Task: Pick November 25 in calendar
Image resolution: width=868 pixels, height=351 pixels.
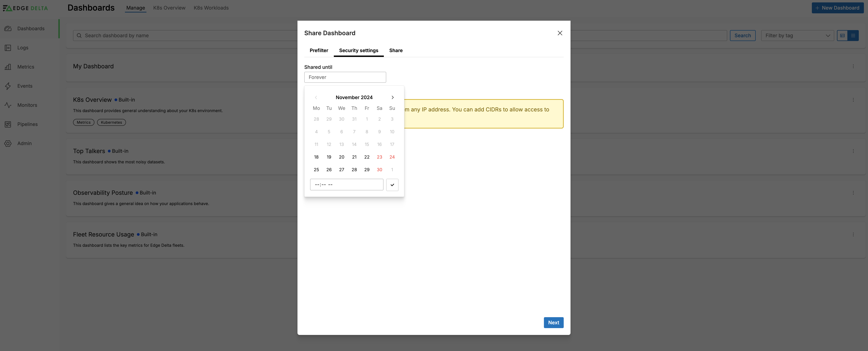Action: point(316,170)
